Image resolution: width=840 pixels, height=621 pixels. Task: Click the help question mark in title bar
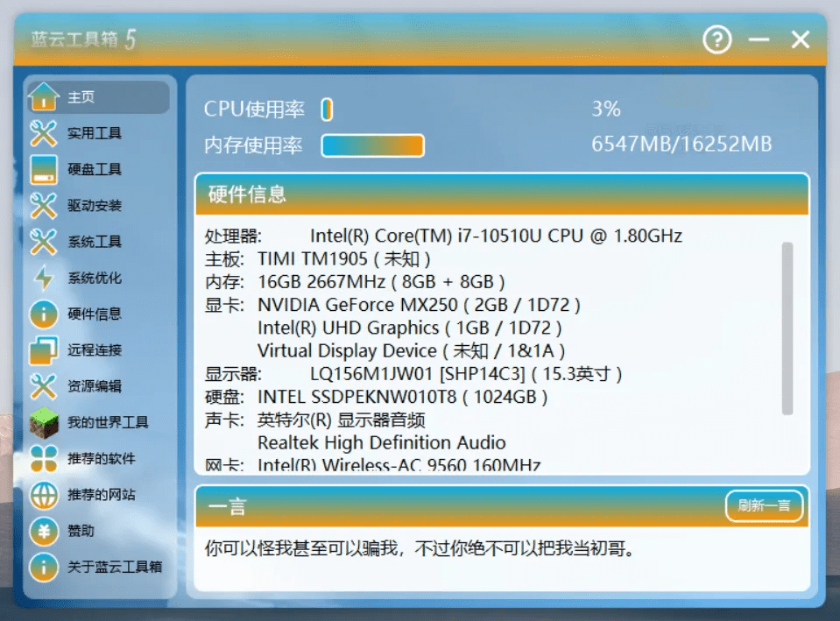click(x=716, y=39)
